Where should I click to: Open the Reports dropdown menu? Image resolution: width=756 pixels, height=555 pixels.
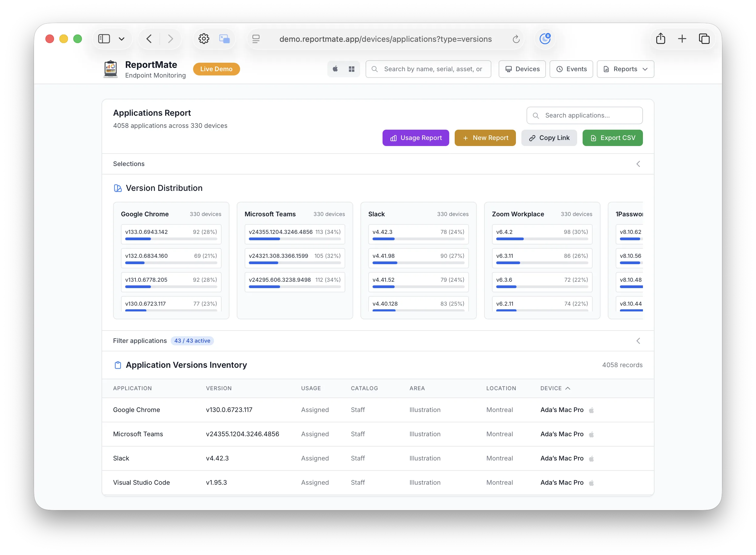(625, 69)
